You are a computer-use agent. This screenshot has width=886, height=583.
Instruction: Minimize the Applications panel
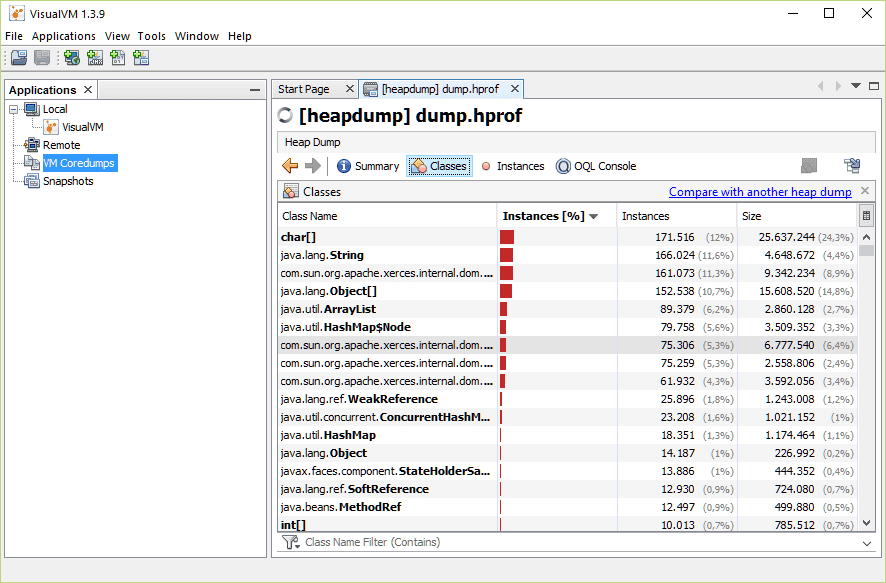point(255,90)
